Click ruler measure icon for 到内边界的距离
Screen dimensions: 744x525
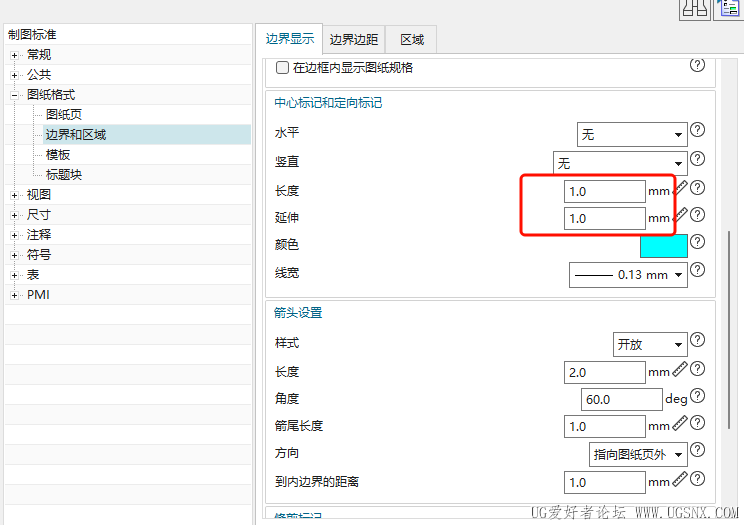[x=680, y=479]
